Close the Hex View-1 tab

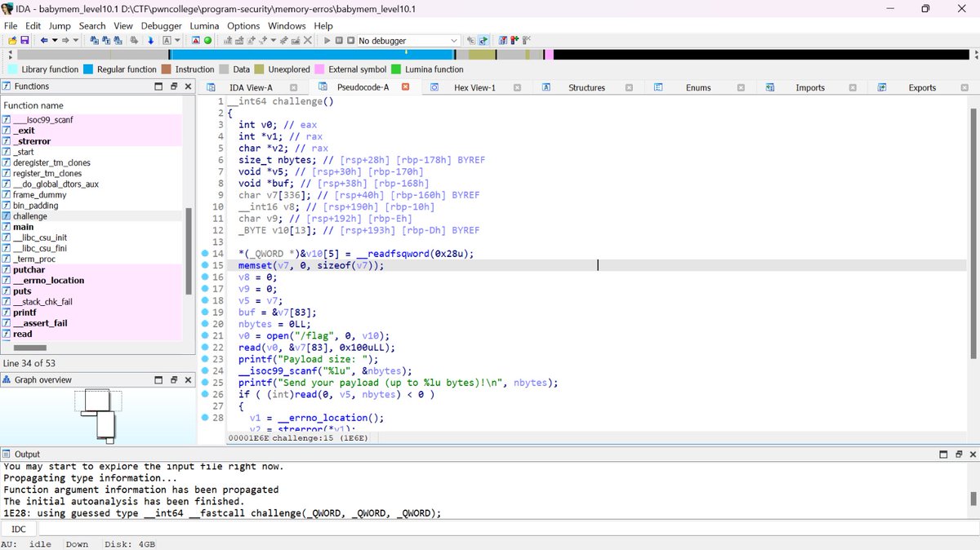(x=518, y=87)
